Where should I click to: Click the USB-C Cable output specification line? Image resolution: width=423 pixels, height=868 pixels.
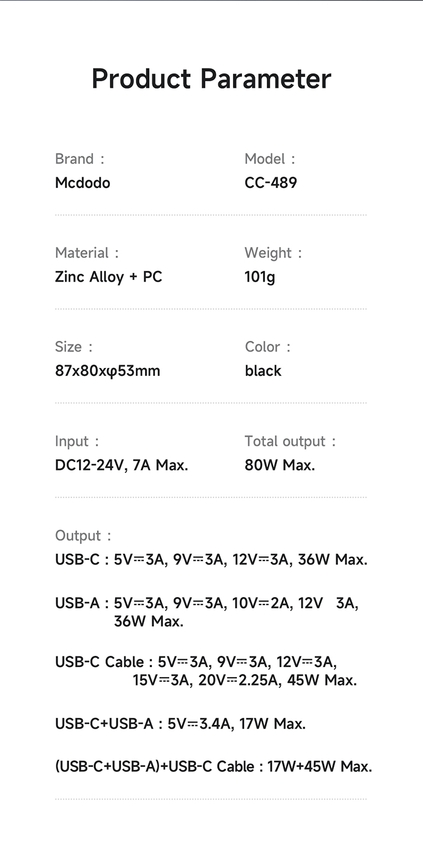coord(206,671)
